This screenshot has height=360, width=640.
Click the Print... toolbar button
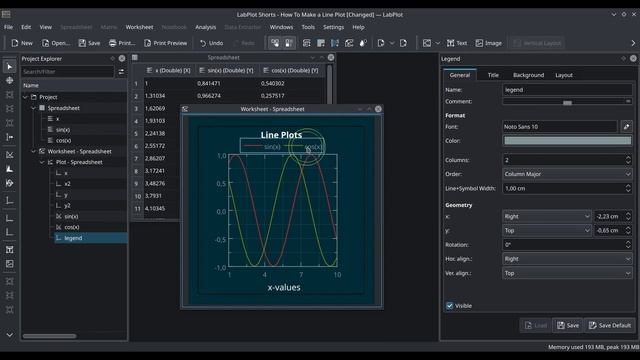click(x=122, y=43)
